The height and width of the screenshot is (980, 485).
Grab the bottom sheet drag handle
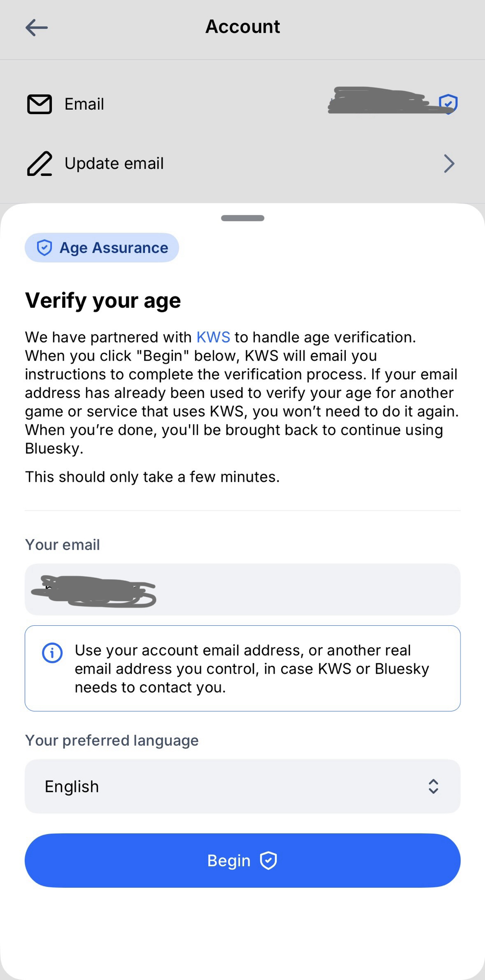pyautogui.click(x=242, y=218)
